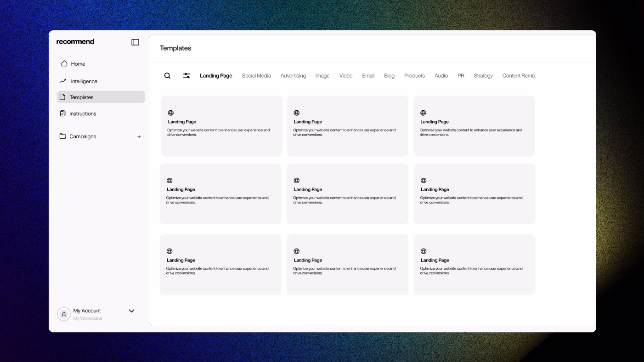Open the bottom-right Landing Page card
Image resolution: width=644 pixels, height=362 pixels.
(x=474, y=265)
